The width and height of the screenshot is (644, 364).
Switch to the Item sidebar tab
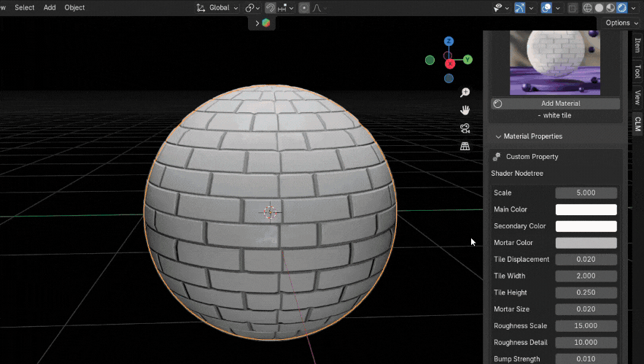pos(637,45)
